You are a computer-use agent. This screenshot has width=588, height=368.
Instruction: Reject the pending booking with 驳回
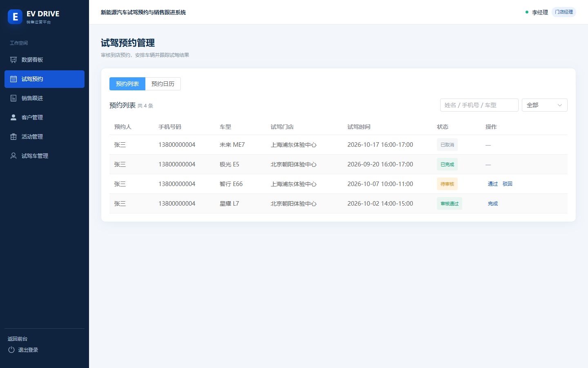pyautogui.click(x=508, y=184)
